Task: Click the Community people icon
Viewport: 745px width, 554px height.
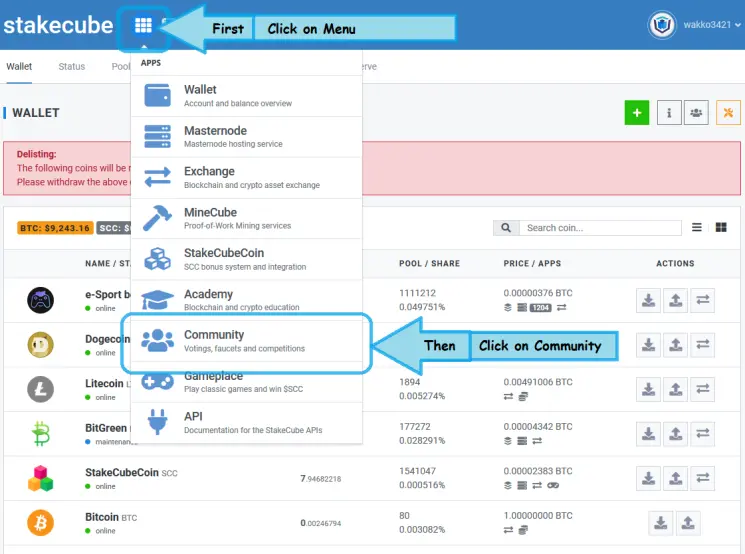Action: coord(157,341)
